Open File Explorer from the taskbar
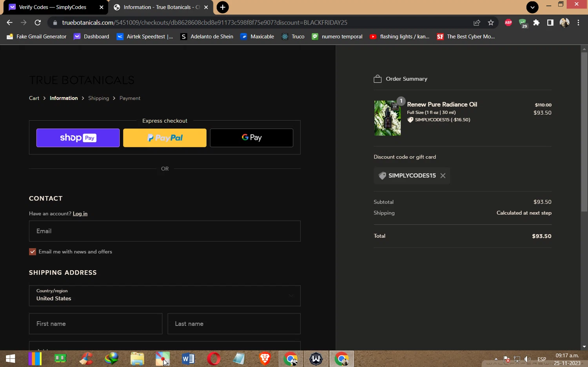The image size is (588, 367). tap(137, 359)
